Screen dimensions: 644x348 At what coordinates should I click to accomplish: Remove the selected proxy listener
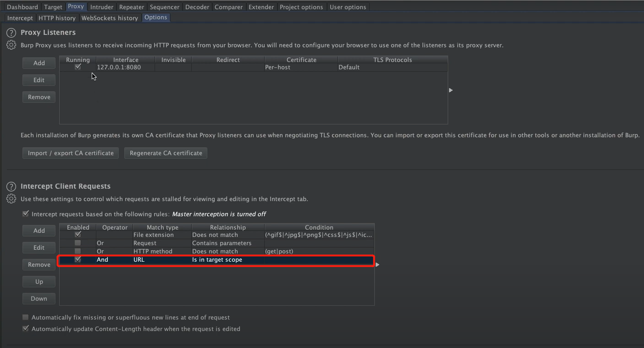click(39, 97)
